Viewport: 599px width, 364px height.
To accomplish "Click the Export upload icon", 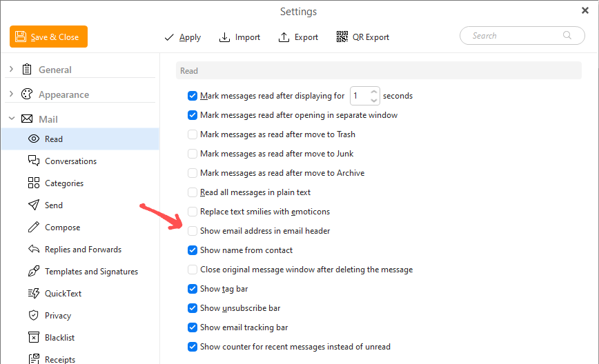I will pyautogui.click(x=284, y=37).
